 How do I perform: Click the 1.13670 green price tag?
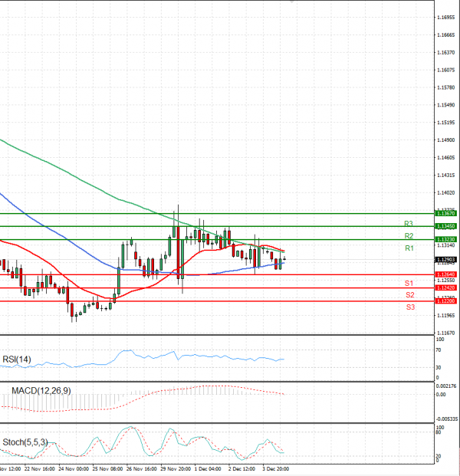pyautogui.click(x=445, y=214)
